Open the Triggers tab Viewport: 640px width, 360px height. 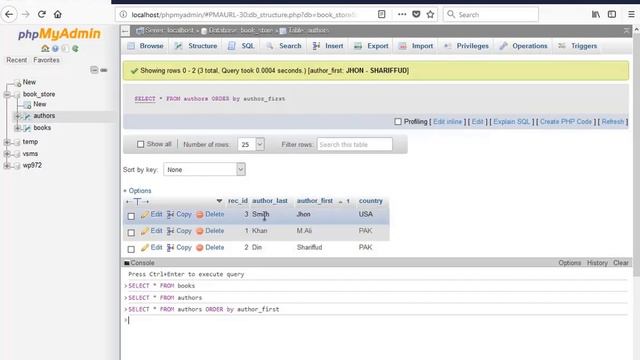click(x=578, y=46)
